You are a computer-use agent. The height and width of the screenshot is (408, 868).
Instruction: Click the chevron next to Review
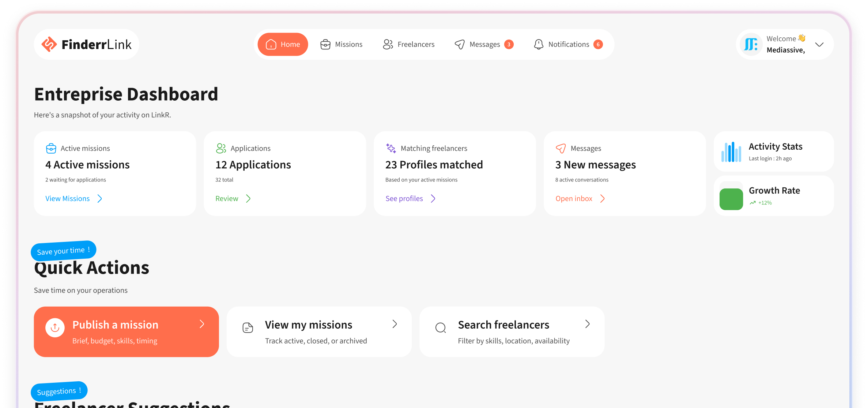[248, 198]
